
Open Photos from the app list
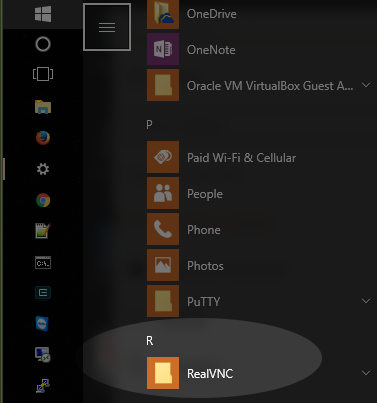(x=205, y=266)
